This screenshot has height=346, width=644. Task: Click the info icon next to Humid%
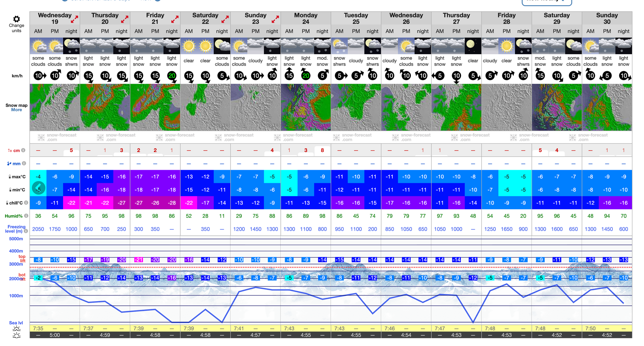point(26,216)
